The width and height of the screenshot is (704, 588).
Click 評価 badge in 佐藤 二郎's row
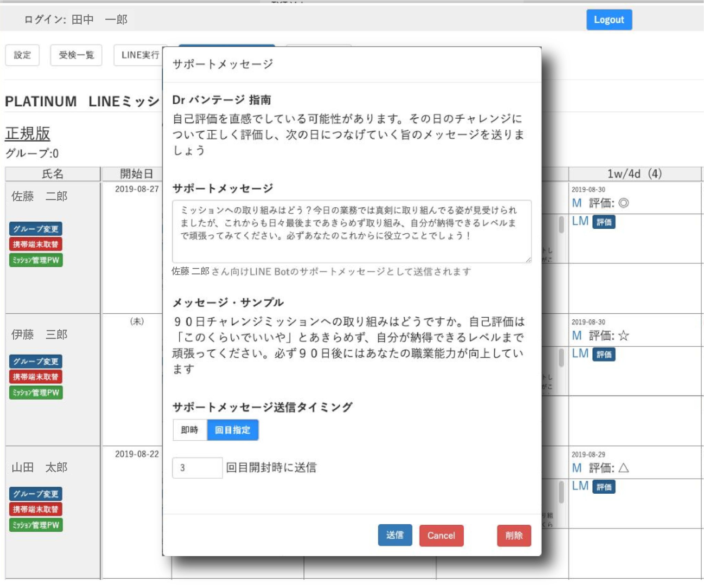tap(604, 222)
